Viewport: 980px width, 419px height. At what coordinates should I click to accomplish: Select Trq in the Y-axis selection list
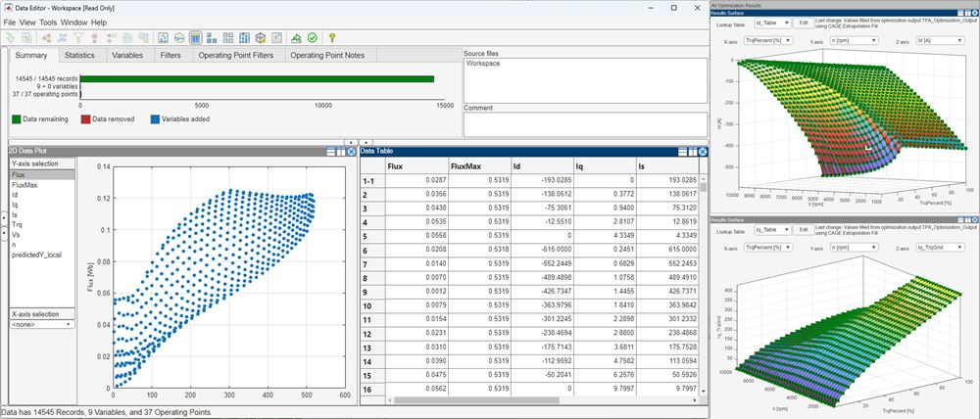[x=18, y=223]
